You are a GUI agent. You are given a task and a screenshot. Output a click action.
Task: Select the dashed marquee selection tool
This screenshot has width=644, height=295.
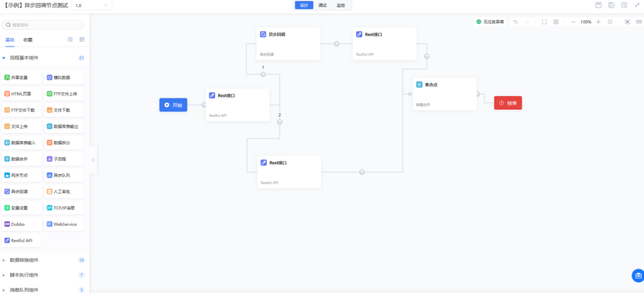coord(544,22)
